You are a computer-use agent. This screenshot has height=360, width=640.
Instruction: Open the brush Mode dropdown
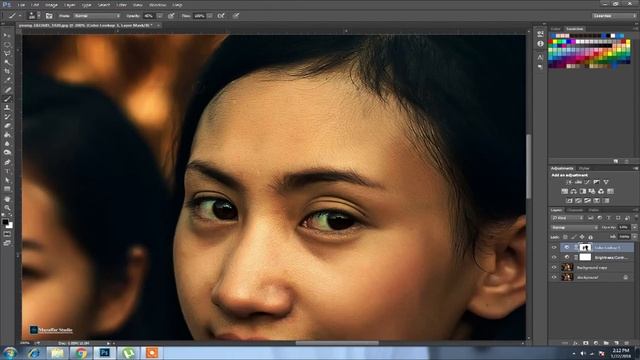coord(97,16)
